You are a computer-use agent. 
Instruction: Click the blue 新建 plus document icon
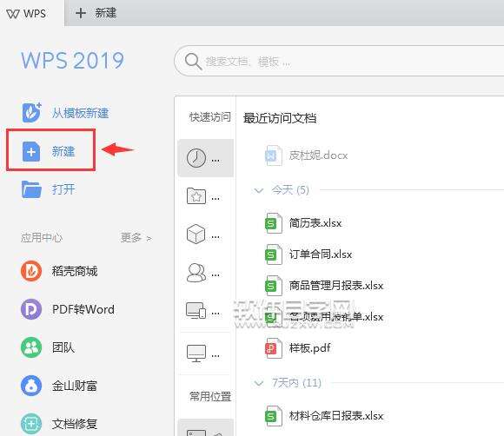pyautogui.click(x=31, y=151)
